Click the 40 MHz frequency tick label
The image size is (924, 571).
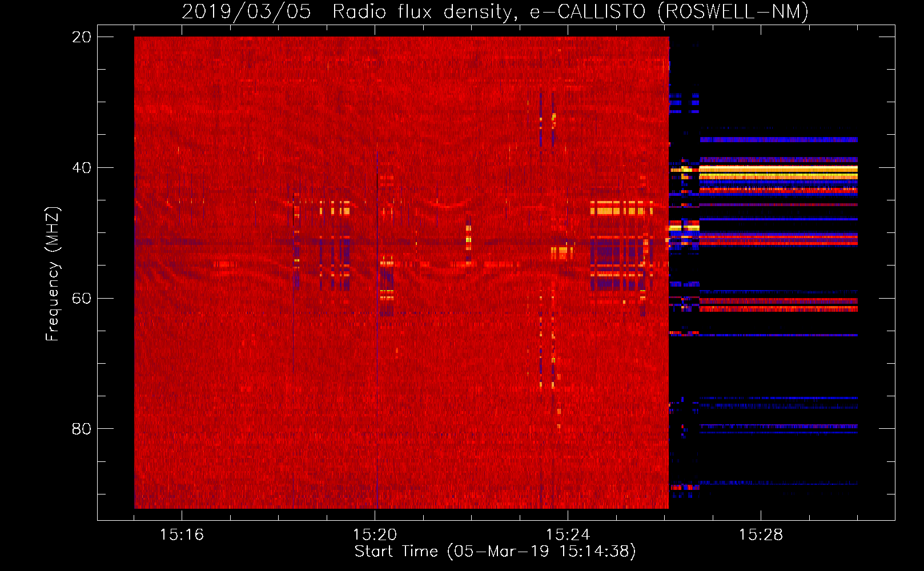click(82, 168)
